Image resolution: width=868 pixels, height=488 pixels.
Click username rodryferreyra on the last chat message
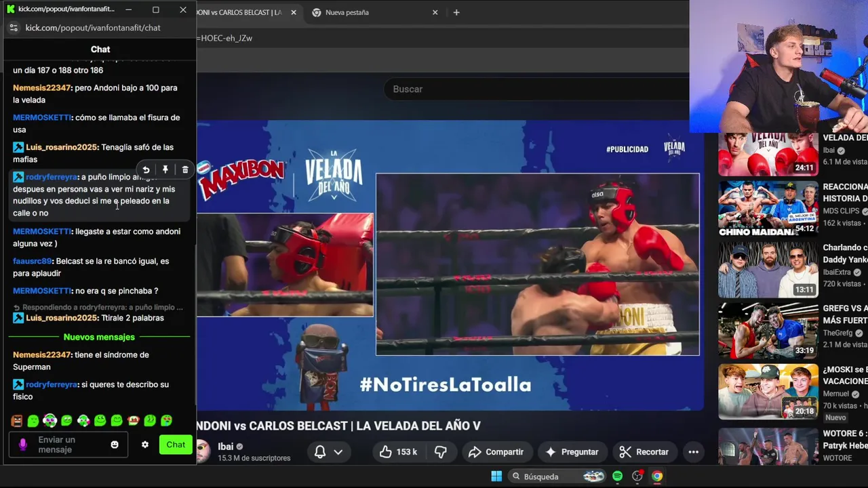52,384
